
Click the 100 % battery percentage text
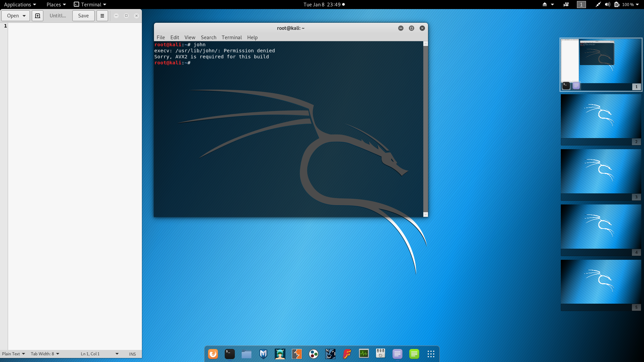[628, 5]
